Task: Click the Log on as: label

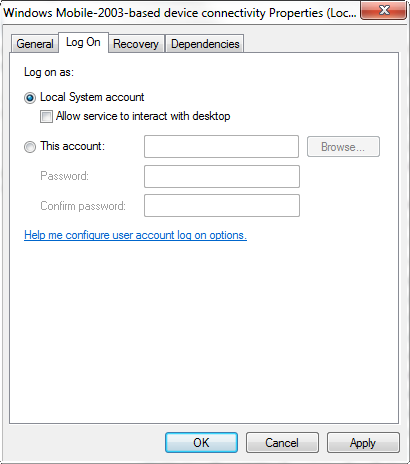Action: pos(49,72)
